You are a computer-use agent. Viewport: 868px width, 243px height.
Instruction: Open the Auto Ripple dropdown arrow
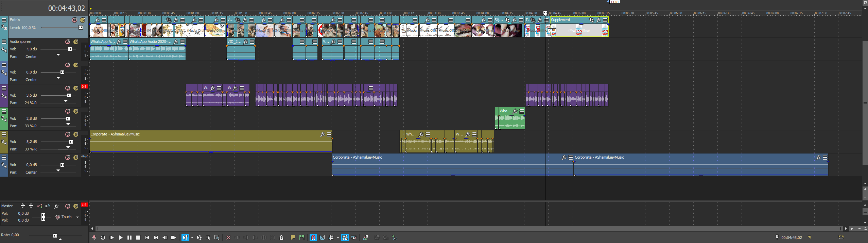(x=337, y=238)
